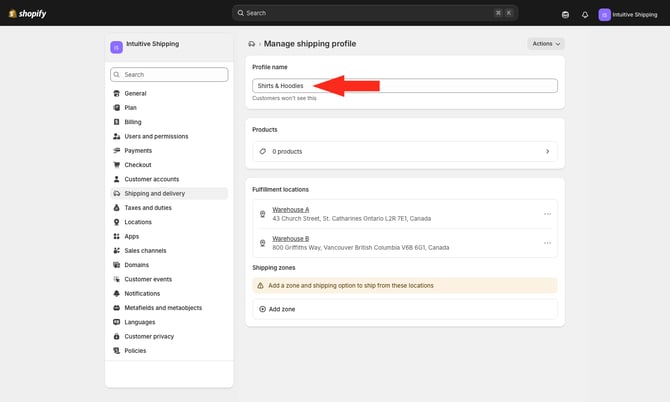Click the Checkout cart icon

(116, 165)
